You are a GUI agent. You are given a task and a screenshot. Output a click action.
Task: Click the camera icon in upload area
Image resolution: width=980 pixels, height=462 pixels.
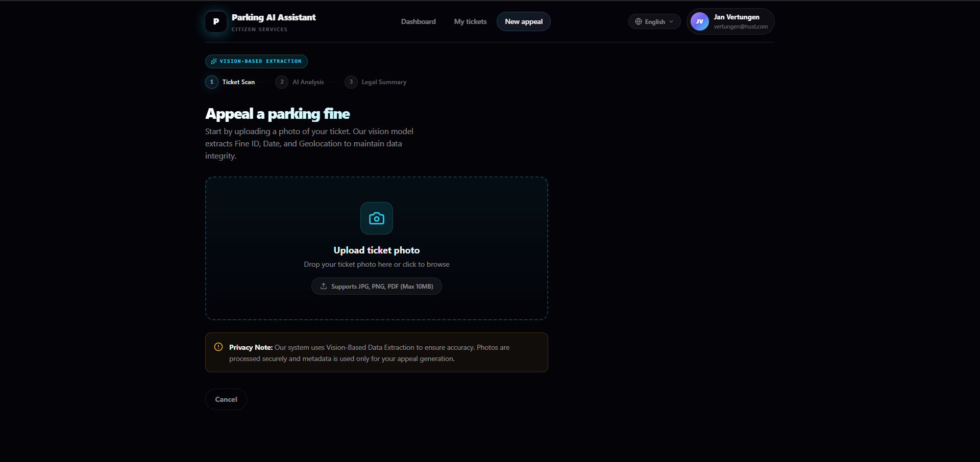(377, 218)
